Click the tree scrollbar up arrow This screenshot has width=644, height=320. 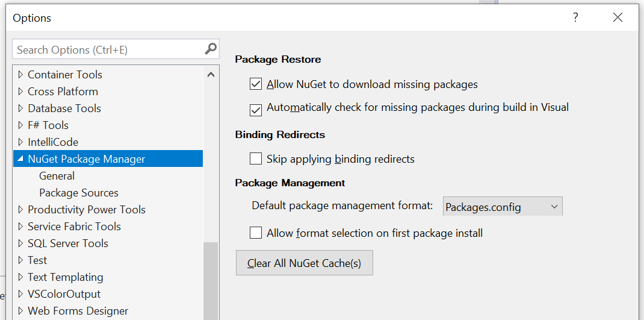(x=211, y=75)
